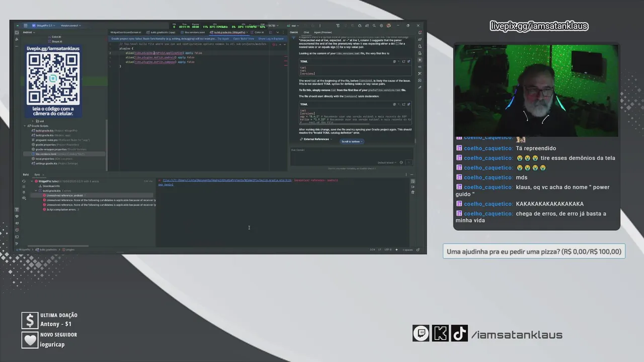The height and width of the screenshot is (362, 644).
Task: Switch to WidgetDashboardScreen.kt editor tab
Action: click(x=126, y=32)
